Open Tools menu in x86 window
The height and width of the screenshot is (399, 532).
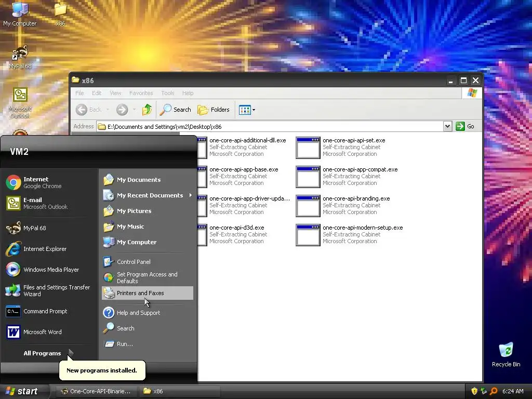coord(168,93)
